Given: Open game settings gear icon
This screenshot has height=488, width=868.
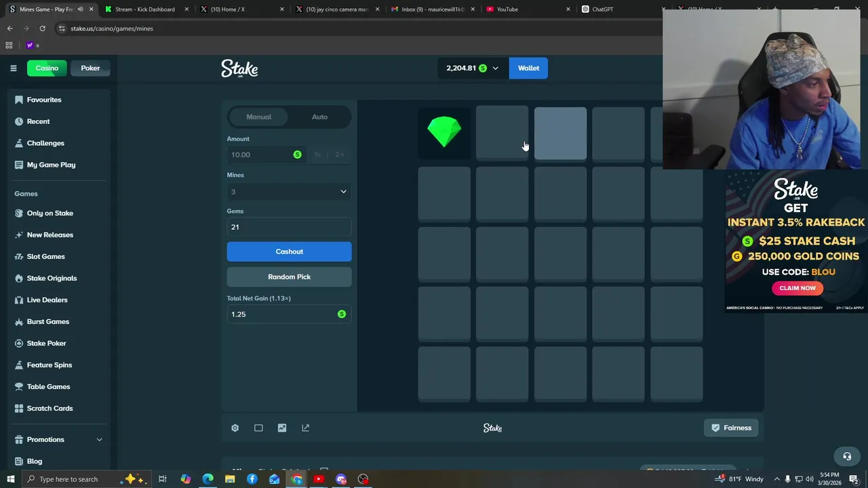Looking at the screenshot, I should pyautogui.click(x=235, y=428).
